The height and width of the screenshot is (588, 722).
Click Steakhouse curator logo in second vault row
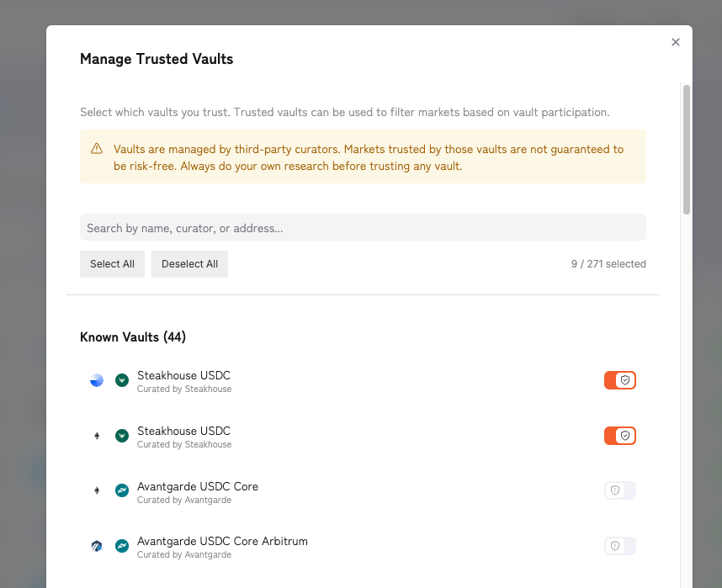pos(122,436)
